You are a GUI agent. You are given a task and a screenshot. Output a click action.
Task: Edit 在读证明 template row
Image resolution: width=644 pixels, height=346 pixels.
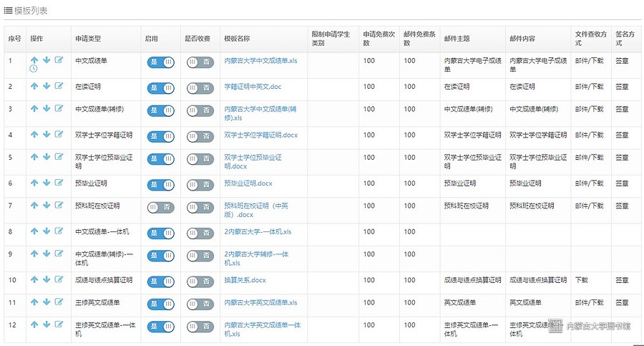point(59,86)
